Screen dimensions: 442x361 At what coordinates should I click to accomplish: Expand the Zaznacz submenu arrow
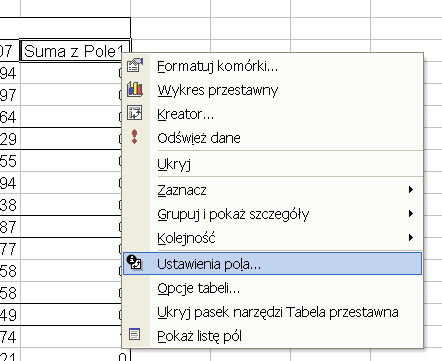(x=411, y=190)
